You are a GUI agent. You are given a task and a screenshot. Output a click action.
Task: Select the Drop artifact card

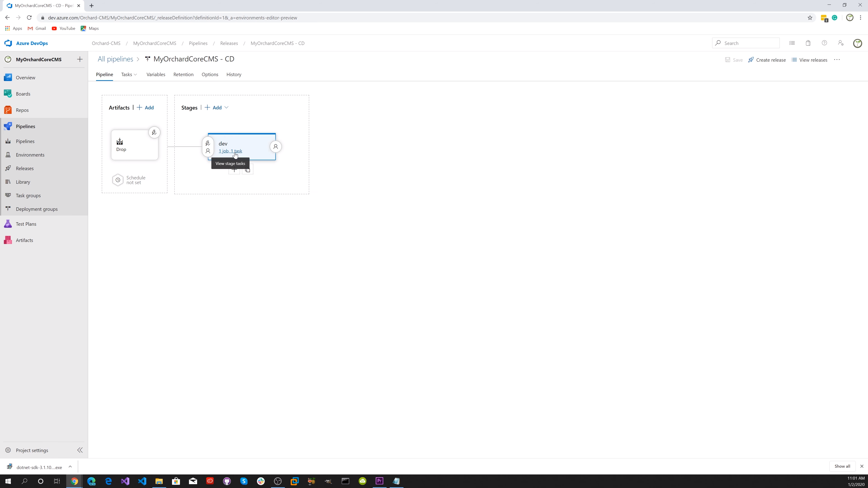pos(134,145)
